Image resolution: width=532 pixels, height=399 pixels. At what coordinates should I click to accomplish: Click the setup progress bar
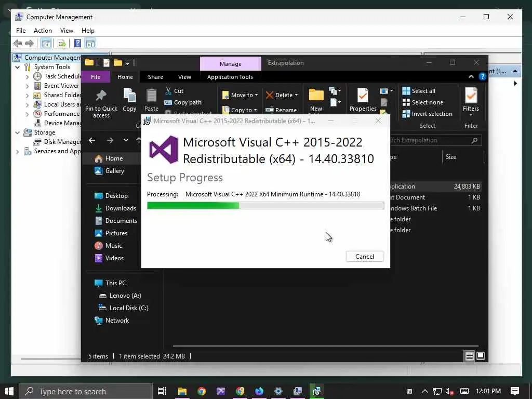pyautogui.click(x=265, y=205)
